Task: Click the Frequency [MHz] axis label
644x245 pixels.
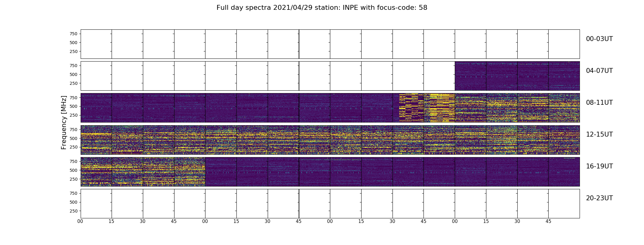Action: (x=64, y=123)
